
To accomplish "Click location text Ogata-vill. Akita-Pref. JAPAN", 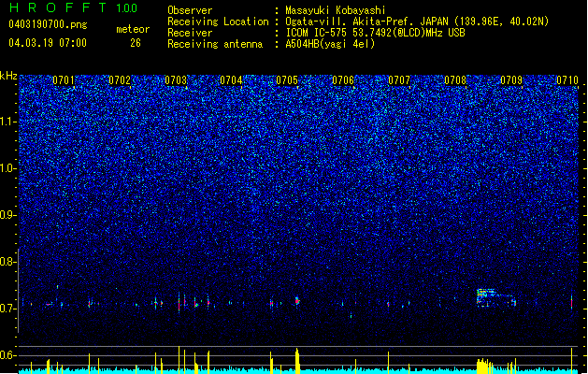I will click(366, 22).
